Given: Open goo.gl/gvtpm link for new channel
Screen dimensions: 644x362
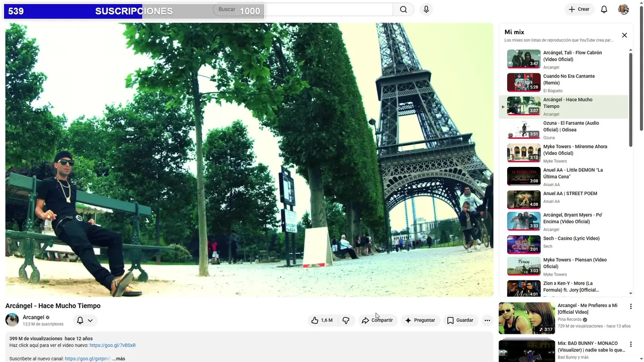Looking at the screenshot, I should point(88,358).
